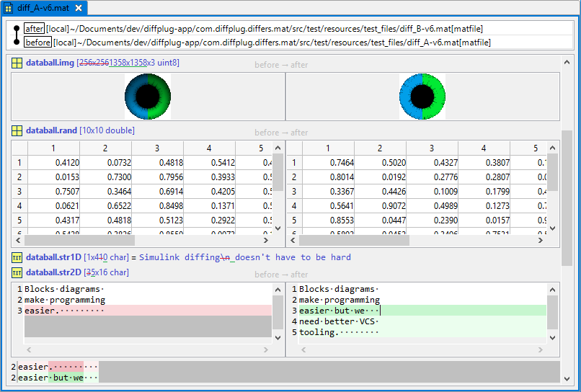Screen dimensions: 581x392
Task: Click the left eye image thumbnail
Action: click(147, 97)
